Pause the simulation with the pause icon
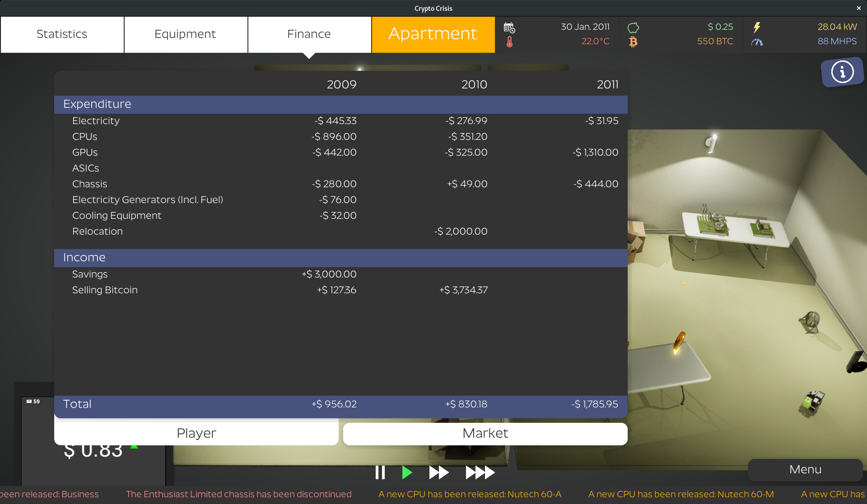Image resolution: width=867 pixels, height=504 pixels. [381, 472]
